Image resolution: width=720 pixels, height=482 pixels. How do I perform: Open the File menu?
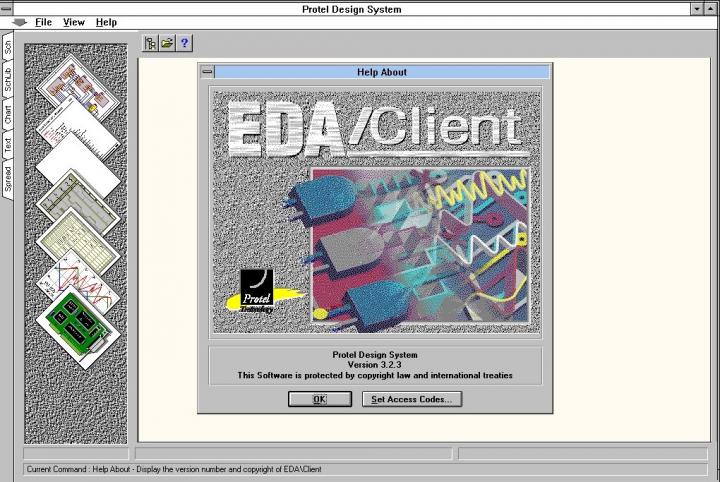[x=43, y=22]
